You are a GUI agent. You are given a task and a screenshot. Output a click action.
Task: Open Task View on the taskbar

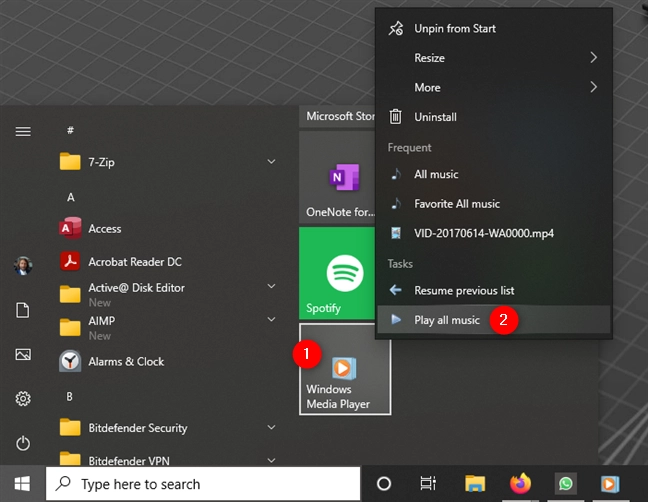pyautogui.click(x=428, y=483)
